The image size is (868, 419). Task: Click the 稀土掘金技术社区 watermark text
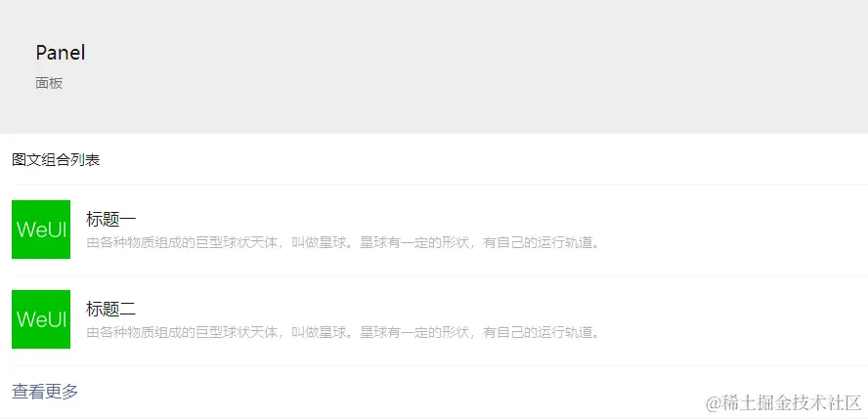(792, 403)
